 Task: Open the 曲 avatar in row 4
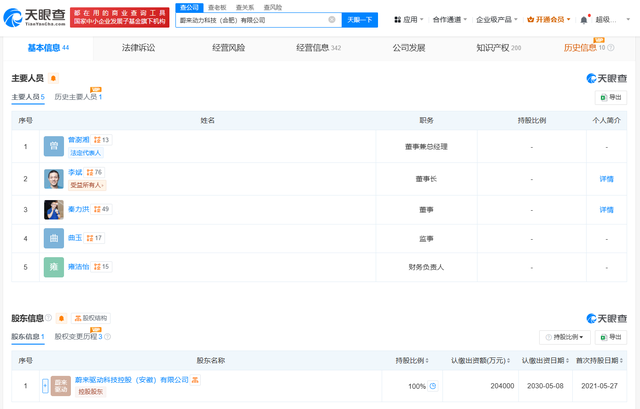[x=54, y=238]
